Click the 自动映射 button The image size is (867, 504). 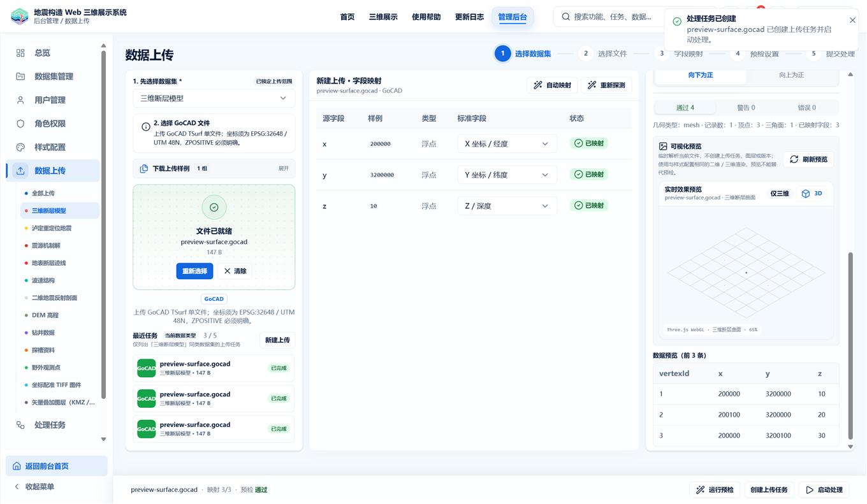(x=552, y=85)
